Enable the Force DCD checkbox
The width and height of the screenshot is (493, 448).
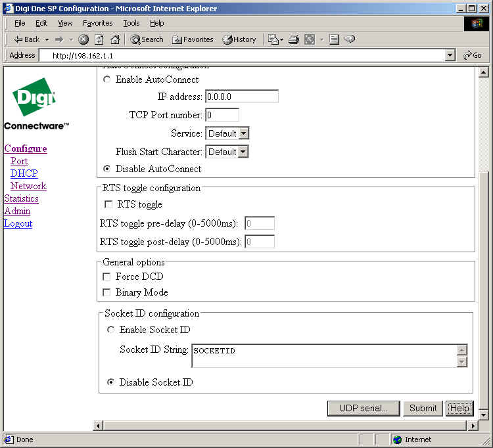tap(107, 277)
